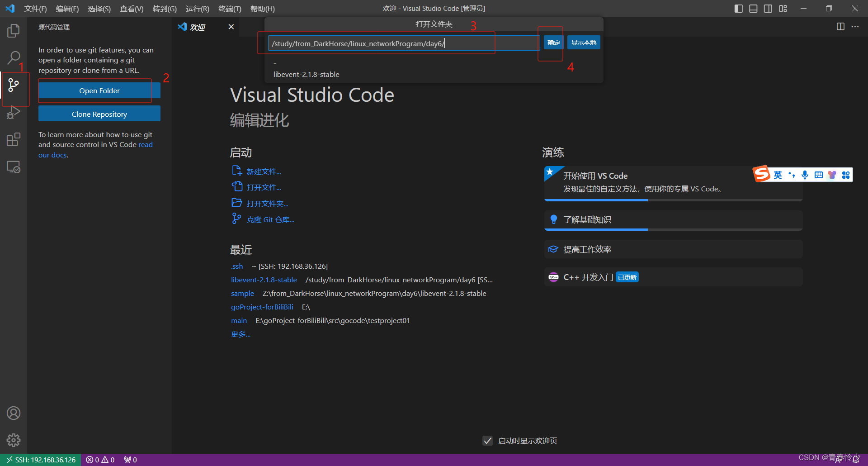Open the Extensions view
868x466 pixels.
click(x=14, y=139)
